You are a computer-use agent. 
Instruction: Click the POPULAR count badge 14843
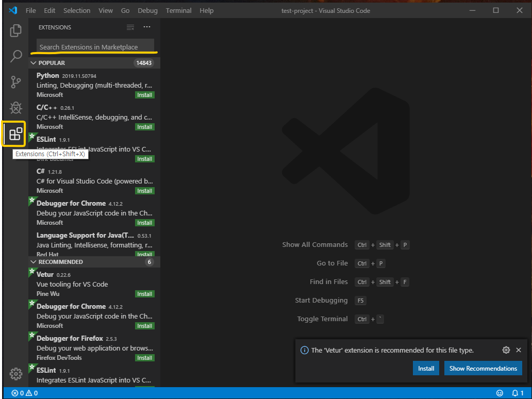click(144, 63)
